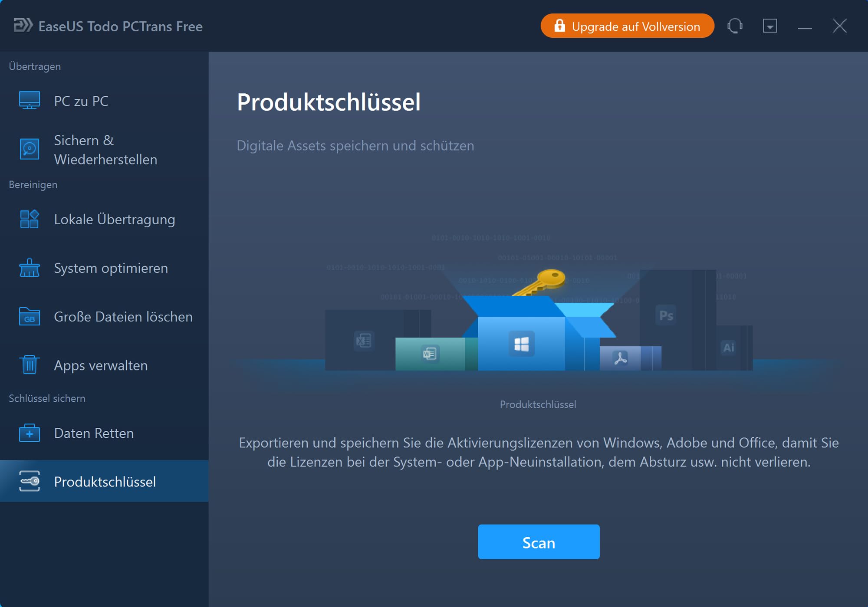
Task: Open support via the headset icon
Action: pyautogui.click(x=735, y=26)
